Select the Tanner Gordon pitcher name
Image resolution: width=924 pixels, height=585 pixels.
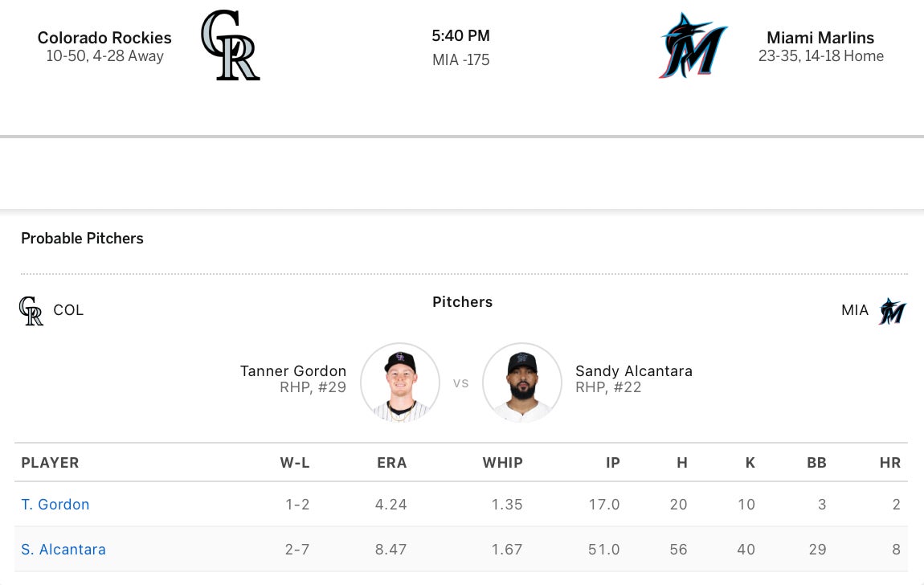pyautogui.click(x=293, y=371)
